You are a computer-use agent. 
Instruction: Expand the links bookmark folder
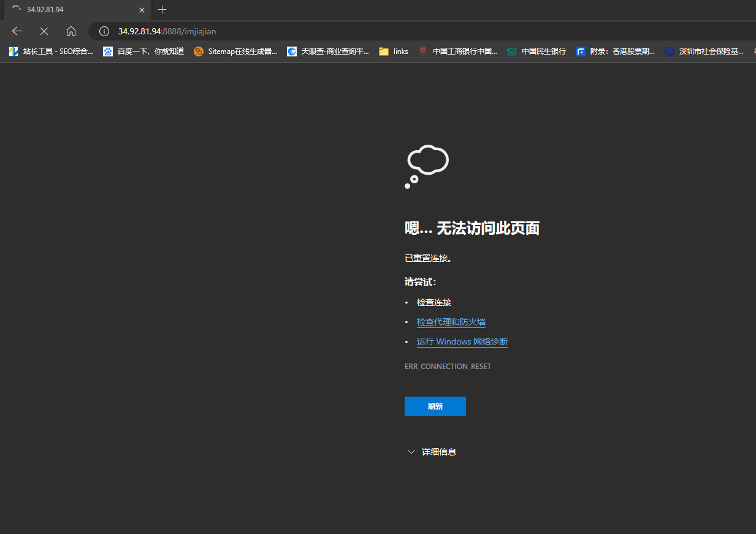click(394, 51)
